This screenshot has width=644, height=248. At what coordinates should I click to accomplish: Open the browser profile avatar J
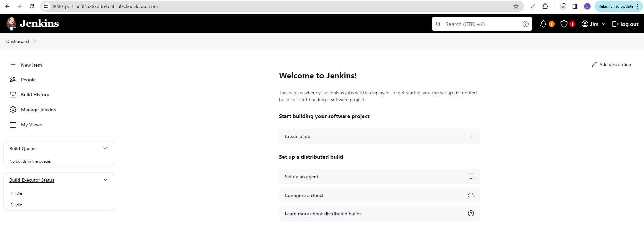point(587,6)
